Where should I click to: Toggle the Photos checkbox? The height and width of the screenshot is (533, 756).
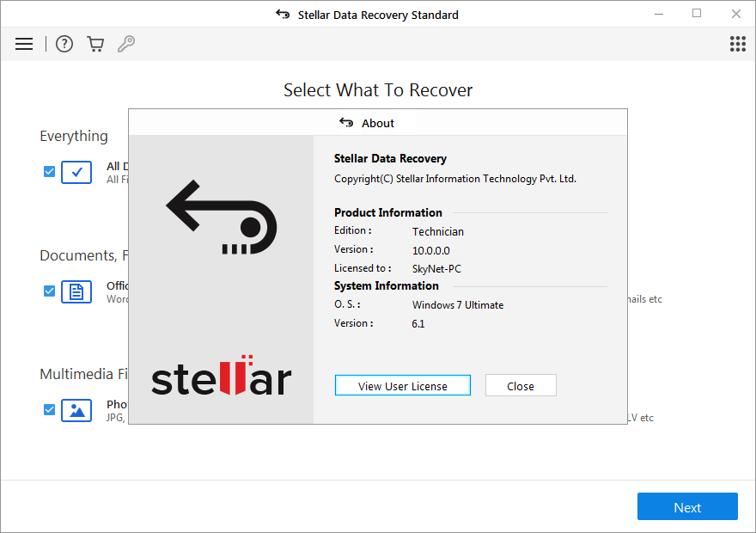point(49,410)
